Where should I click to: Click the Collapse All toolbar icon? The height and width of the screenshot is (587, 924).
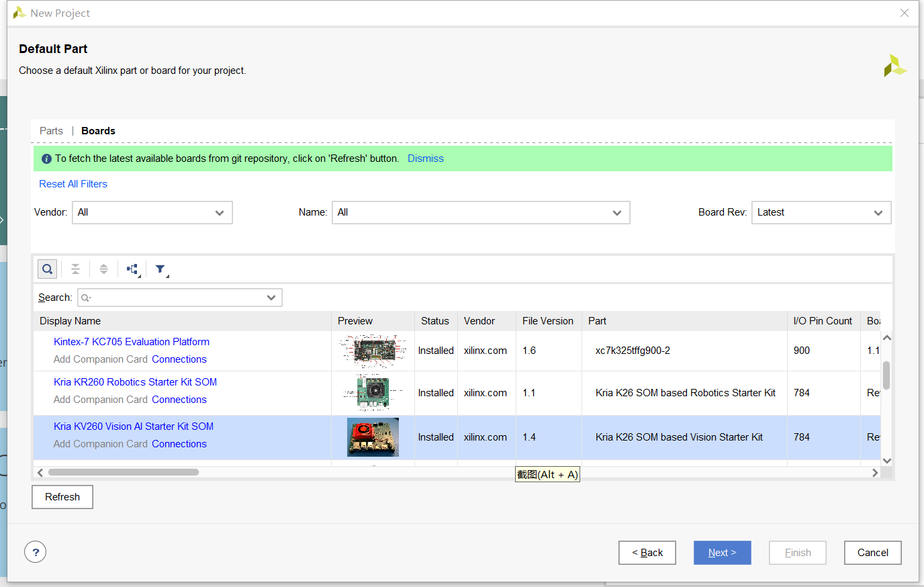pos(75,269)
